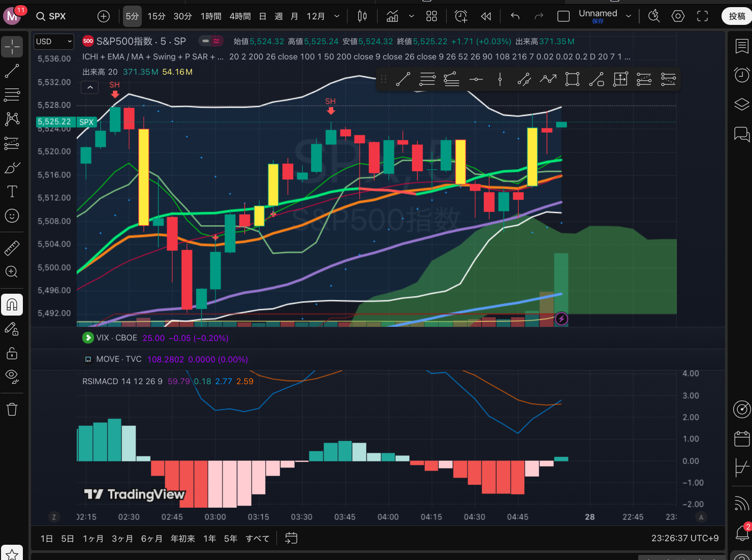
Task: Open the indicators menu
Action: point(392,16)
